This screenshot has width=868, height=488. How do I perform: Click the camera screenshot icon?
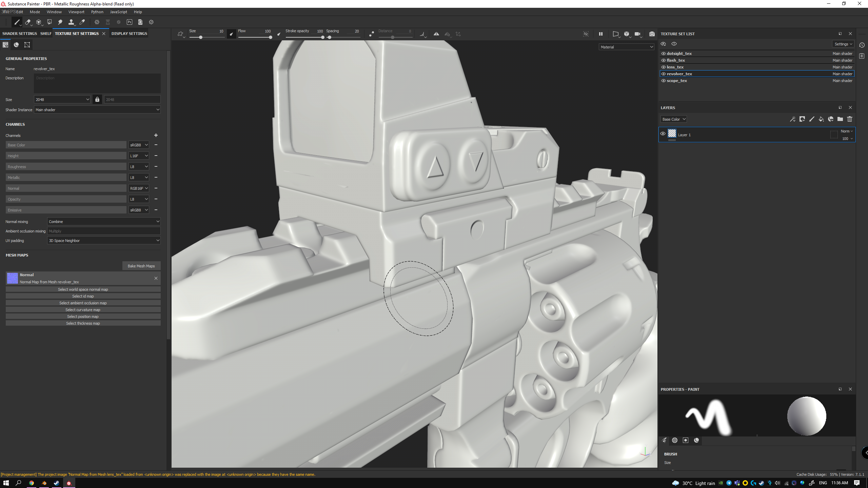(652, 34)
